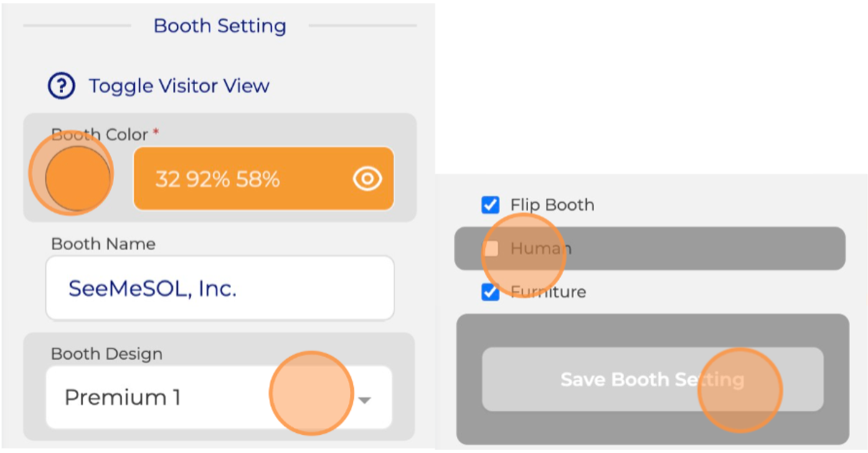Click the Flip Booth label text

click(552, 205)
